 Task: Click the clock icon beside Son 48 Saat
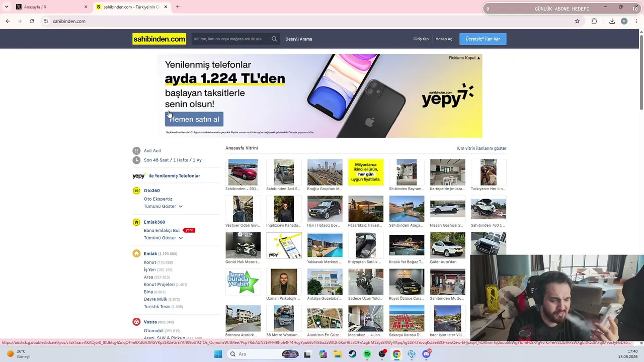click(136, 160)
